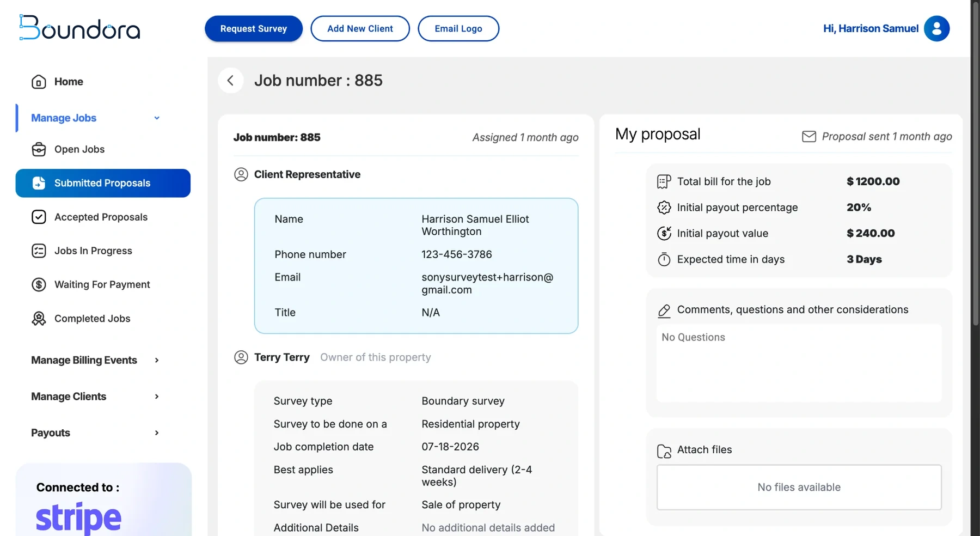Click the name Harrison Samuel Elliot Worthington
The width and height of the screenshot is (980, 536).
(475, 225)
